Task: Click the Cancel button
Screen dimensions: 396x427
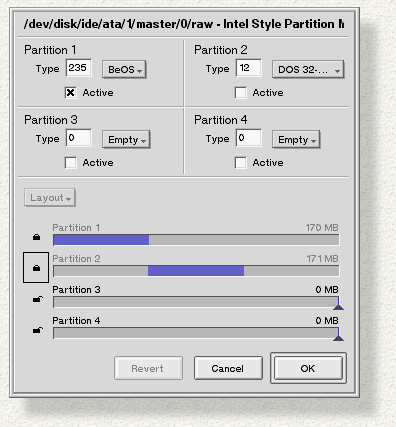Action: (x=228, y=368)
